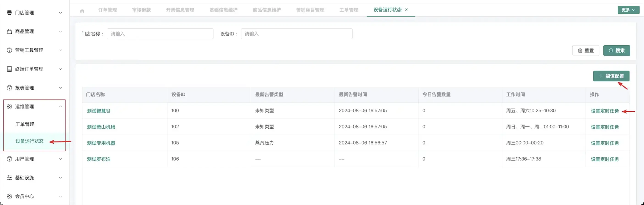Click the 会员中心 gear icon
This screenshot has height=205, width=644.
9,196
